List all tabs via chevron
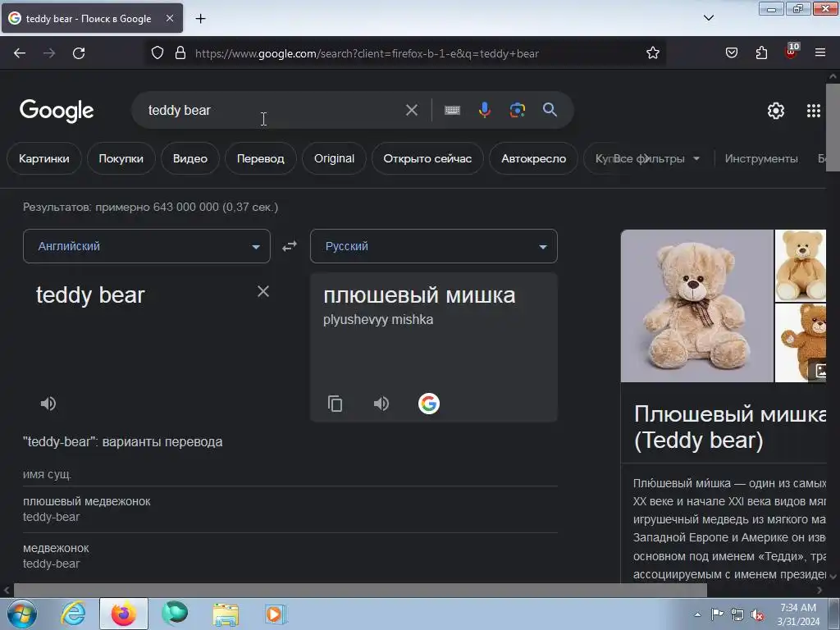 pyautogui.click(x=708, y=18)
